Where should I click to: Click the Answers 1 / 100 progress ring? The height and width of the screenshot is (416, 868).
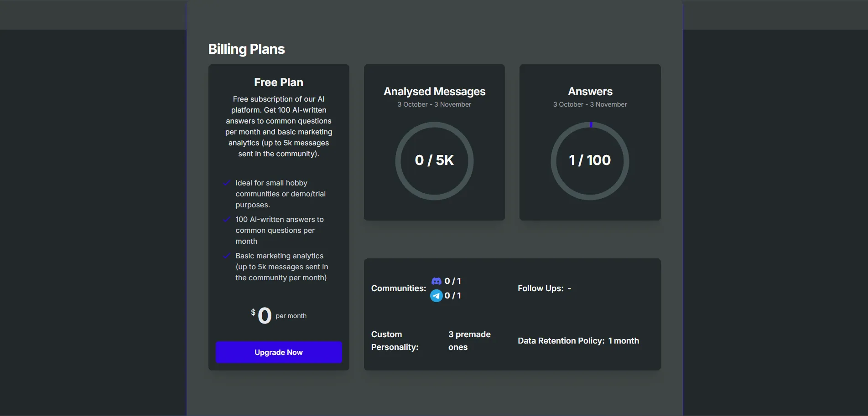click(x=590, y=160)
